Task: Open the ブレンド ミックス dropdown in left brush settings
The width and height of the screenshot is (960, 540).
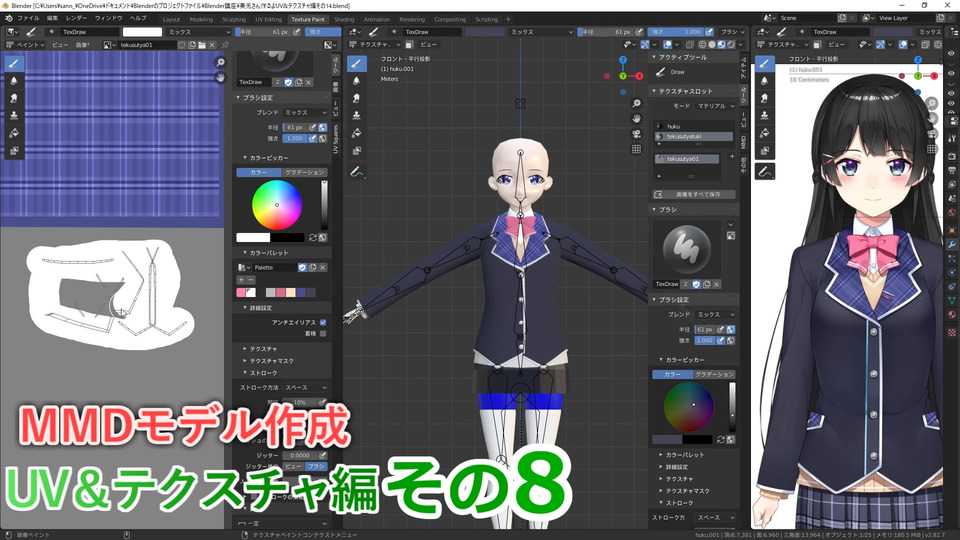Action: tap(306, 113)
